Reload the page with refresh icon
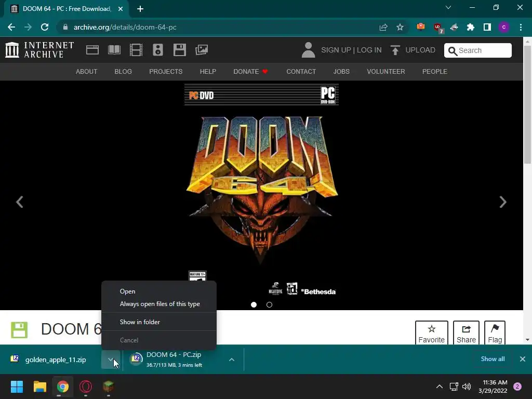Screen dimensions: 532x399 click(x=45, y=27)
